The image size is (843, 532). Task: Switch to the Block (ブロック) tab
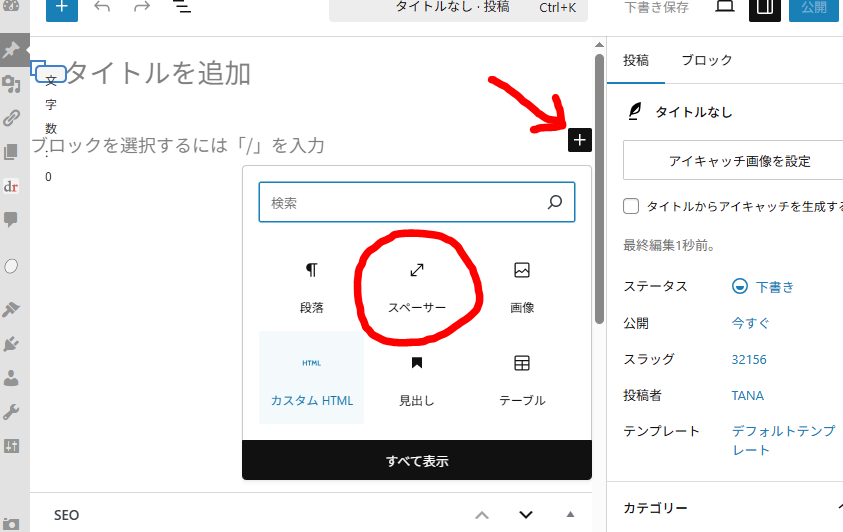point(707,60)
